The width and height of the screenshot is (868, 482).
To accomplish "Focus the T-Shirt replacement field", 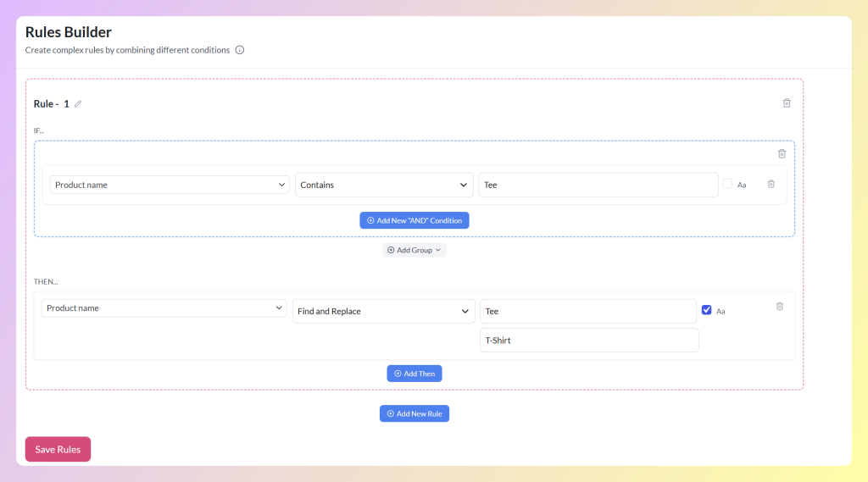I will (x=589, y=341).
